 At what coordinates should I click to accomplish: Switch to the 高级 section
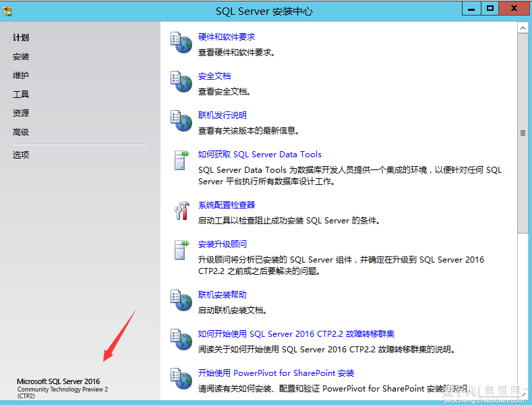21,132
